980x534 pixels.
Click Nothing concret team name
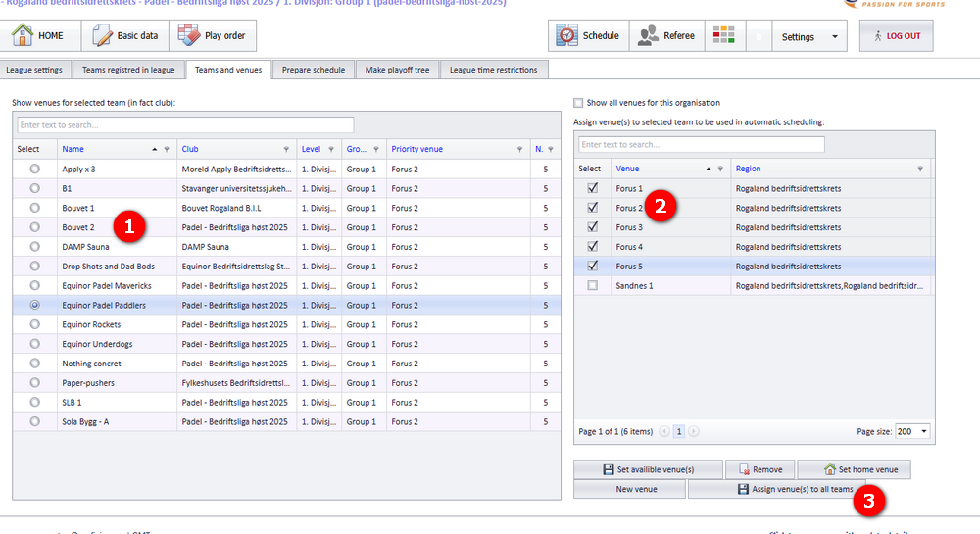91,364
